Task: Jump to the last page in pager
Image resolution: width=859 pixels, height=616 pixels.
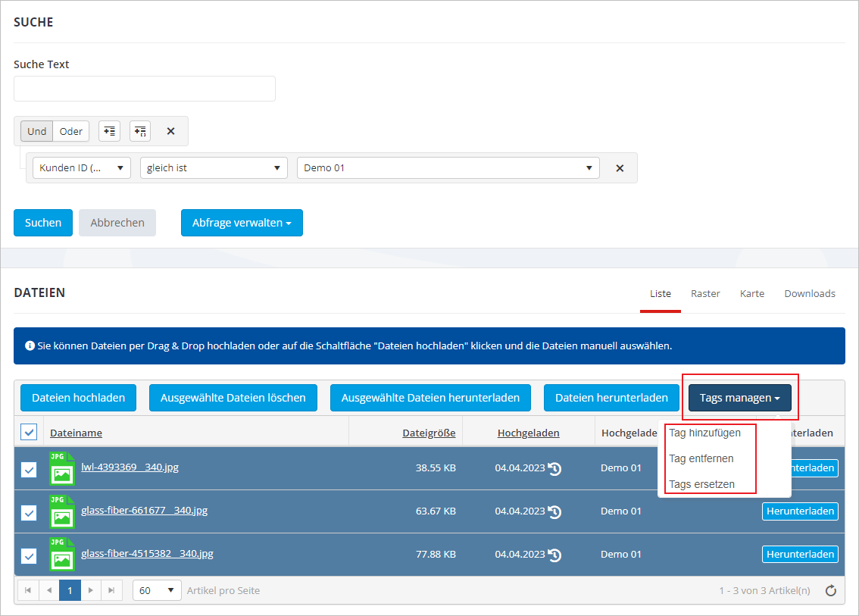Action: [111, 590]
